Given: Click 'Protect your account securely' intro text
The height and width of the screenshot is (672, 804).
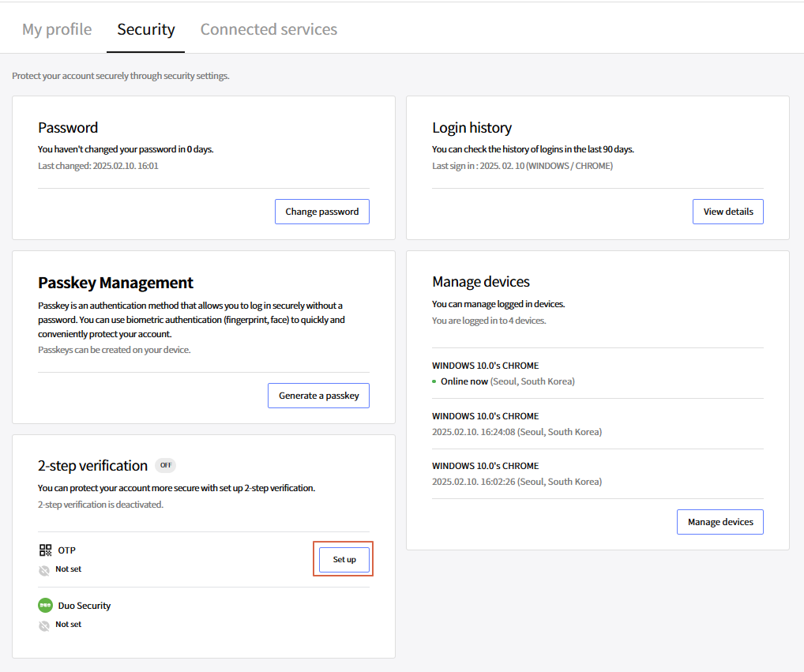Looking at the screenshot, I should coord(121,76).
